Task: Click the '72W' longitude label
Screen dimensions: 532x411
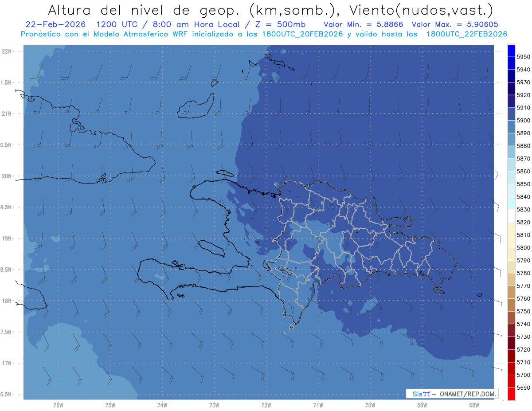Action: tap(266, 404)
